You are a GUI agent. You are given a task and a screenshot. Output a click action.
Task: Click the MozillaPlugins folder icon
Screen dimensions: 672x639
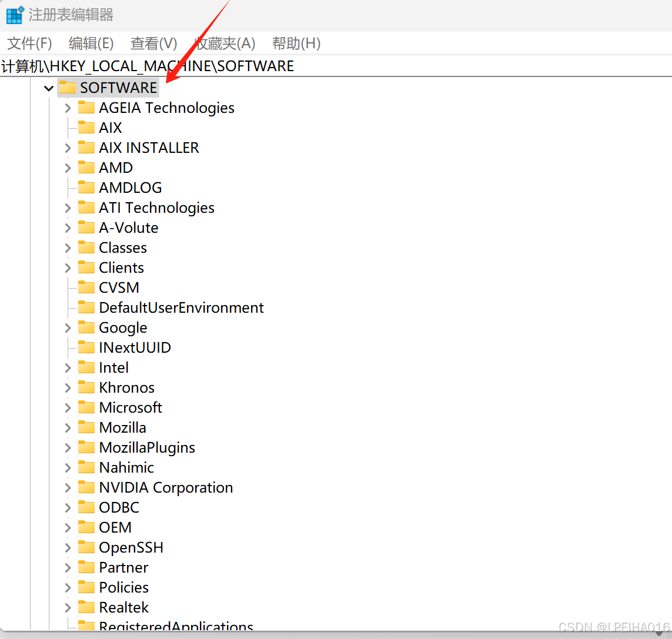point(86,447)
